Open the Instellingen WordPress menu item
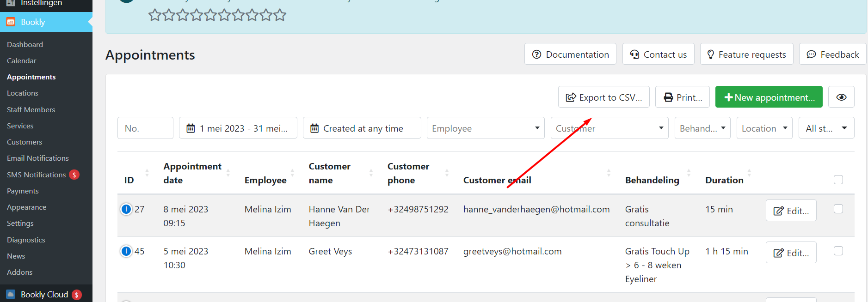 tap(41, 3)
